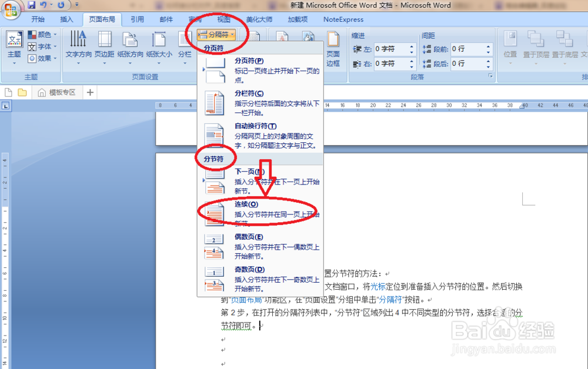Click the ruler tab selector box
The height and width of the screenshot is (369, 588).
point(6,106)
